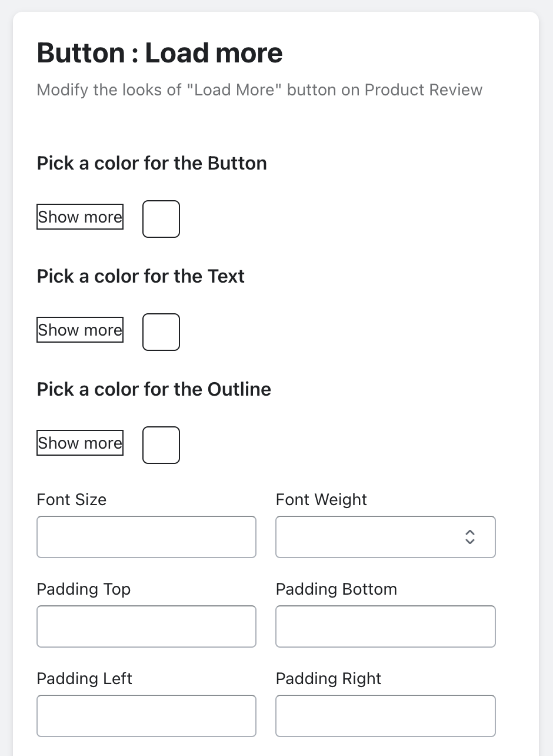553x756 pixels.
Task: Open the Outline color swatch
Action: pos(161,445)
